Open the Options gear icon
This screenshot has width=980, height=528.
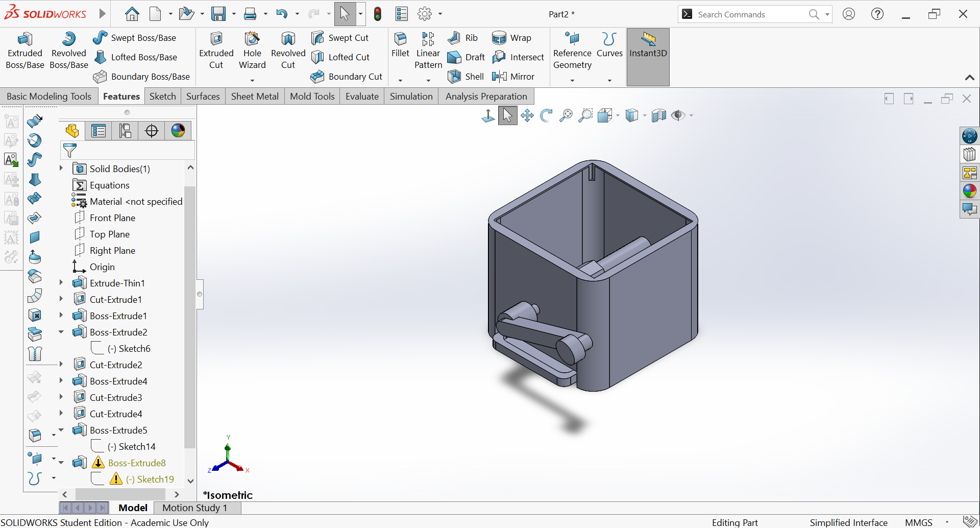click(x=425, y=14)
